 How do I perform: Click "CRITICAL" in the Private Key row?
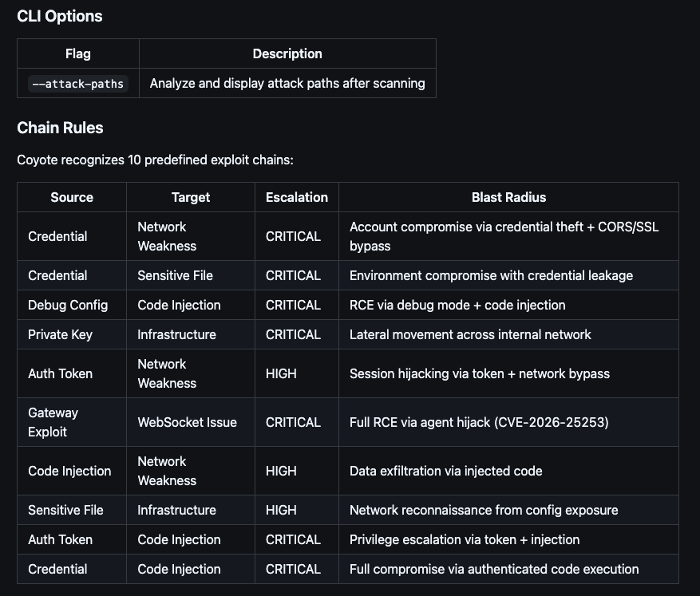click(x=293, y=334)
